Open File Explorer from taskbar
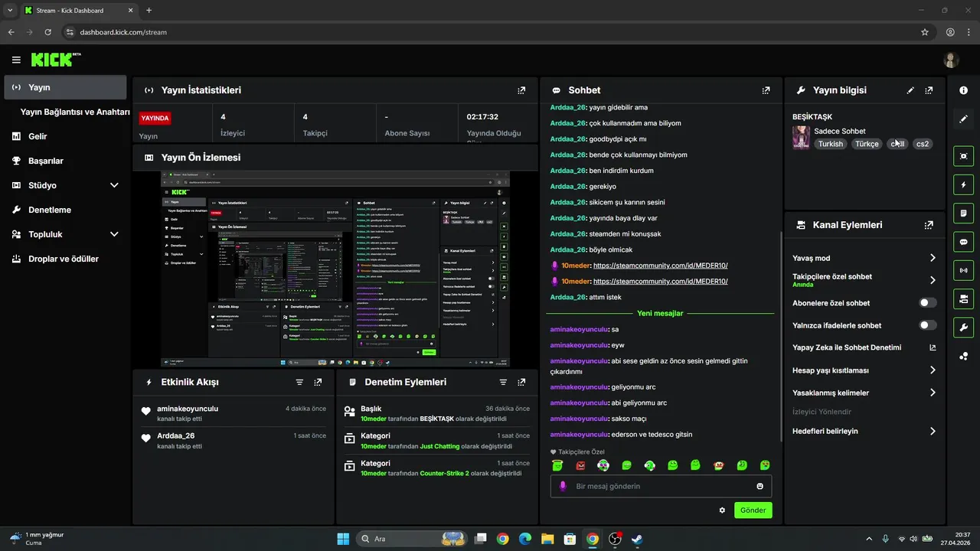980x551 pixels. [547, 539]
